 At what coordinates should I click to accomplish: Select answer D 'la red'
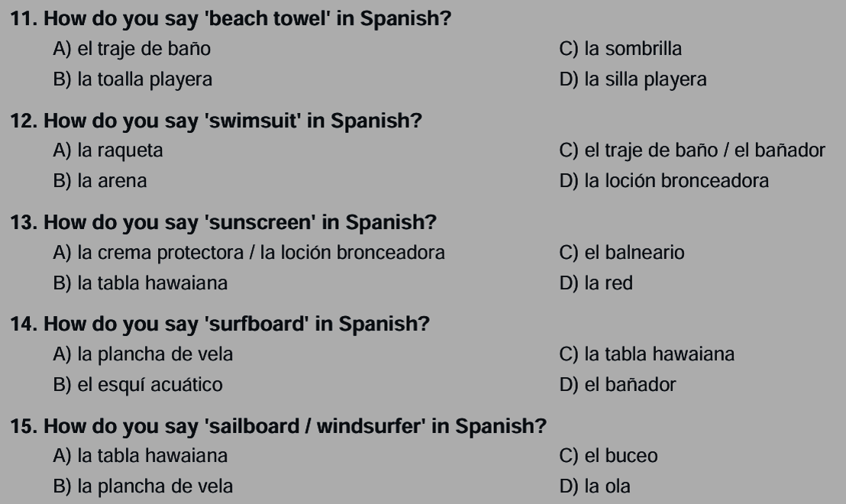click(596, 283)
